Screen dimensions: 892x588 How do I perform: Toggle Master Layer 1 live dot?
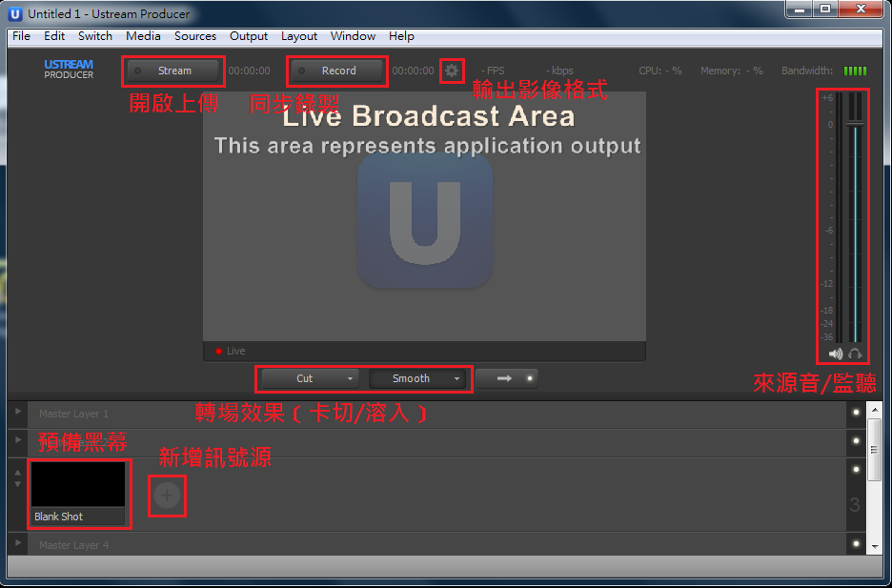pos(856,413)
